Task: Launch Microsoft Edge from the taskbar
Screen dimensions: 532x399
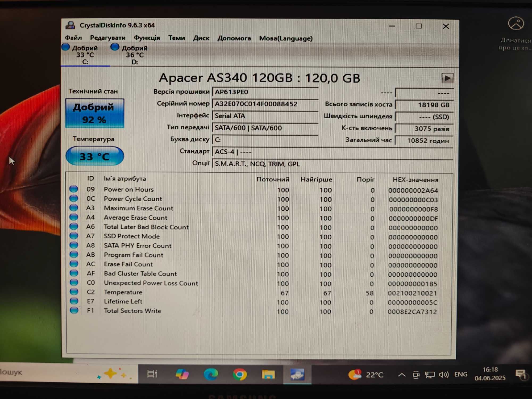Action: (211, 374)
